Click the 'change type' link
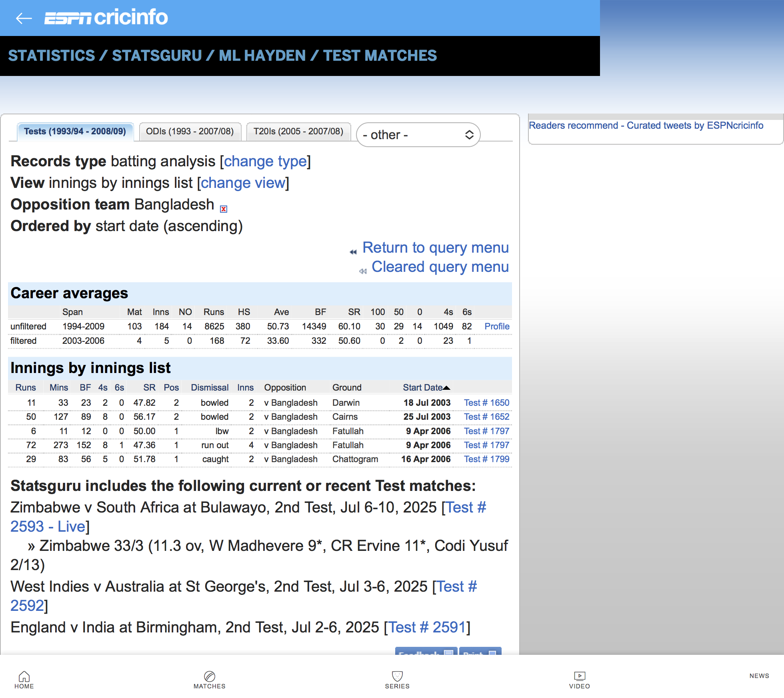Viewport: 784px width, 698px height. click(265, 161)
